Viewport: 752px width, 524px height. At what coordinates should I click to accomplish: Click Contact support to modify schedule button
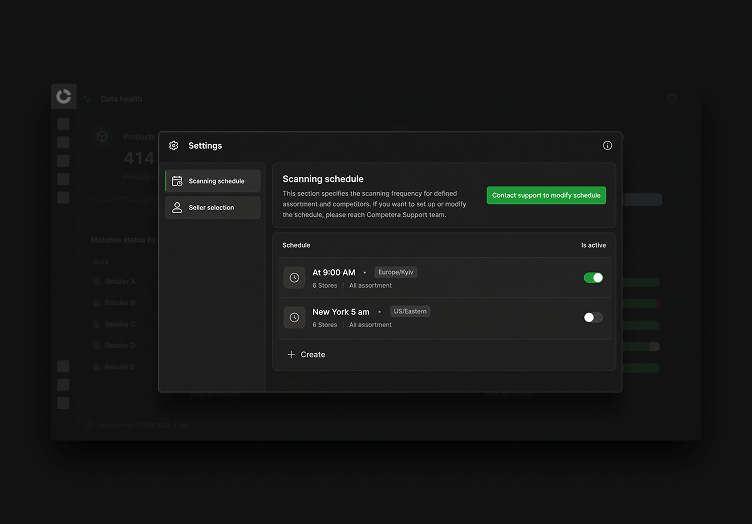click(x=546, y=195)
